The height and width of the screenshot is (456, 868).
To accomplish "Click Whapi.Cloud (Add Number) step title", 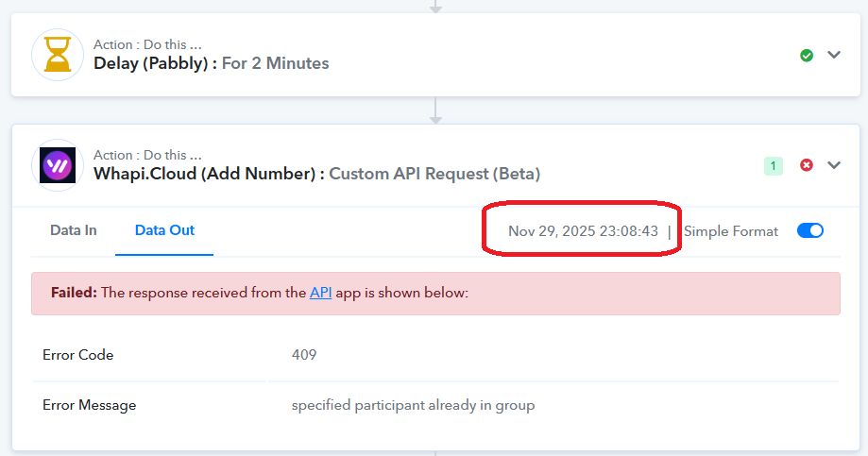I will [316, 174].
